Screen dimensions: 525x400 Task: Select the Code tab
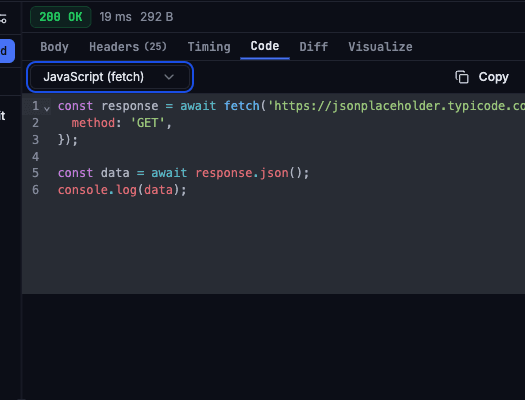click(x=265, y=46)
